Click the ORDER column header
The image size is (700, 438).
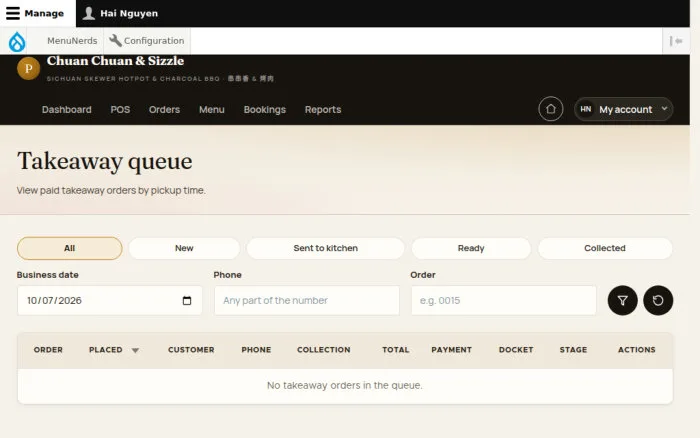48,350
